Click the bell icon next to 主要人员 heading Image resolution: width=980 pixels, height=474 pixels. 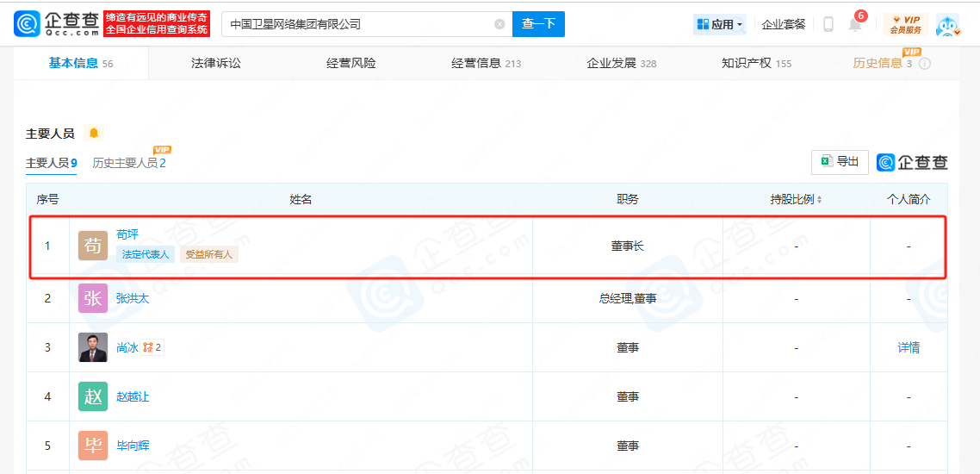point(94,134)
